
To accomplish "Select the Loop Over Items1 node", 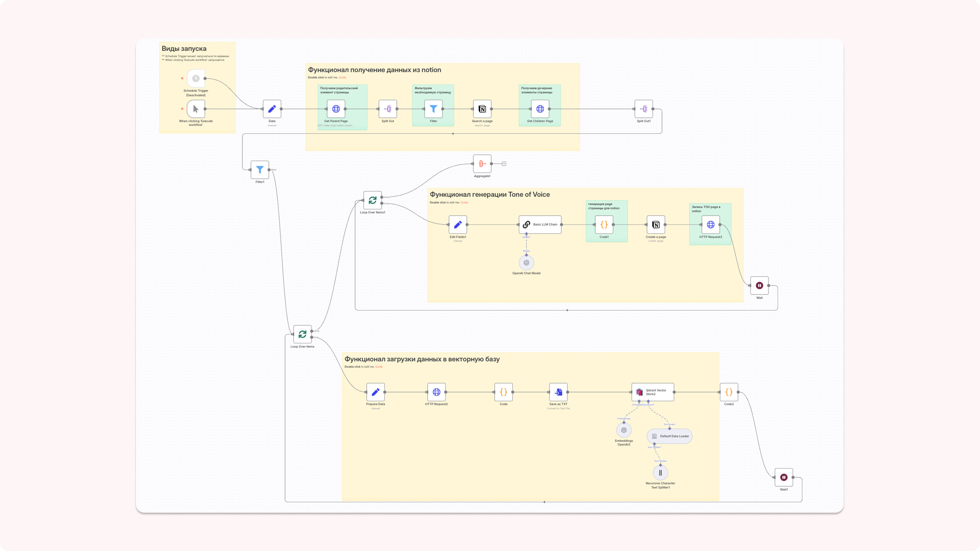I will [x=372, y=200].
